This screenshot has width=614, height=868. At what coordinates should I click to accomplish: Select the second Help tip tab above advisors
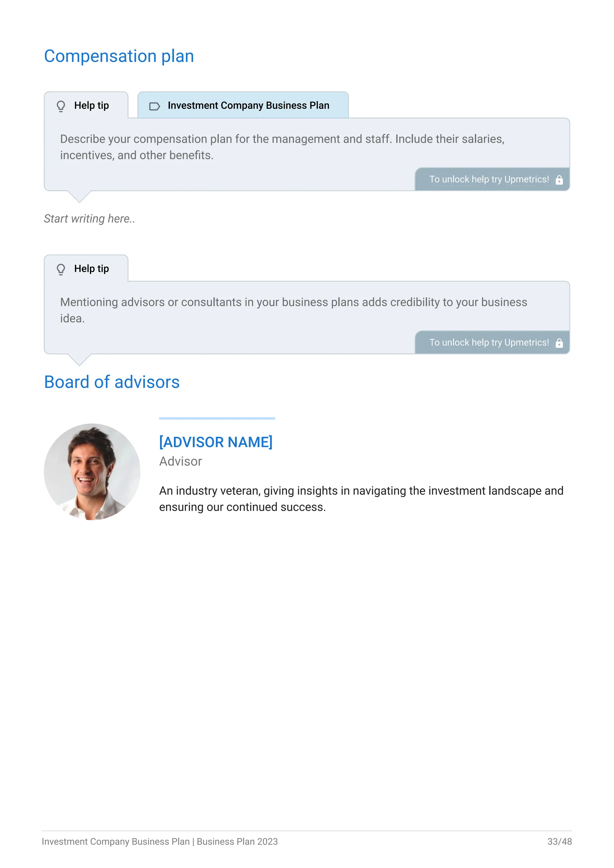[x=86, y=269]
